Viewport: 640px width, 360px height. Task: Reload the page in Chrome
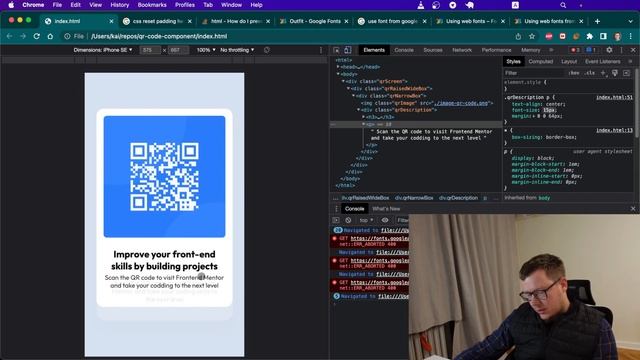click(36, 36)
